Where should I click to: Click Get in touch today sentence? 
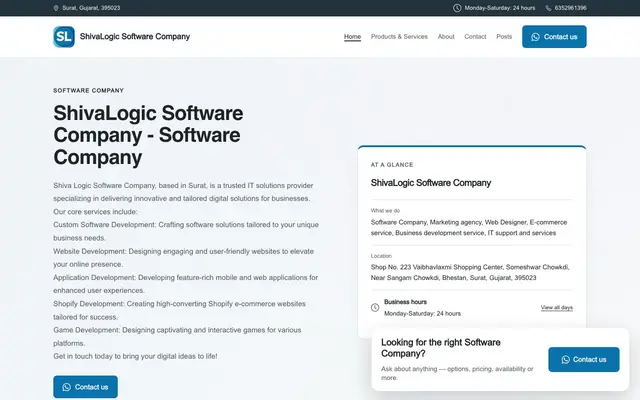135,356
